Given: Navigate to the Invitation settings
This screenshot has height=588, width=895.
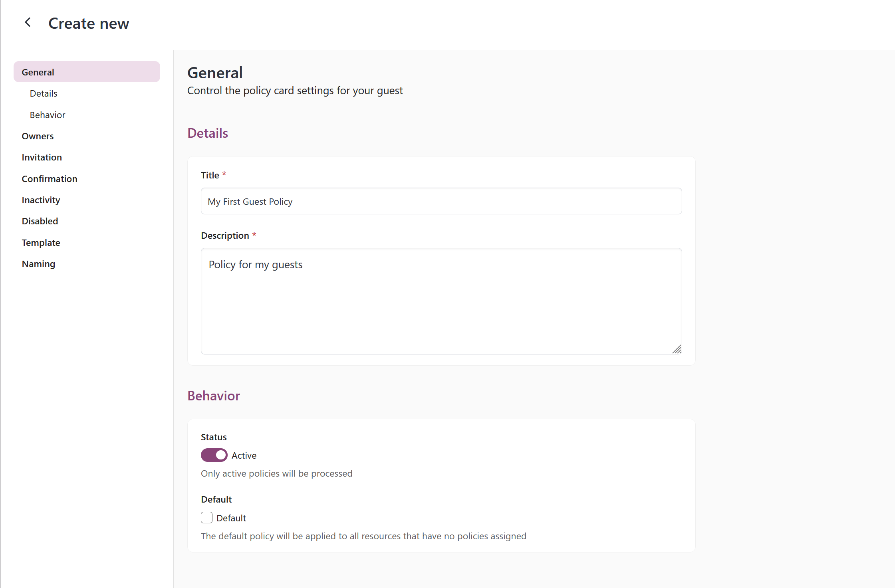Looking at the screenshot, I should pos(42,157).
